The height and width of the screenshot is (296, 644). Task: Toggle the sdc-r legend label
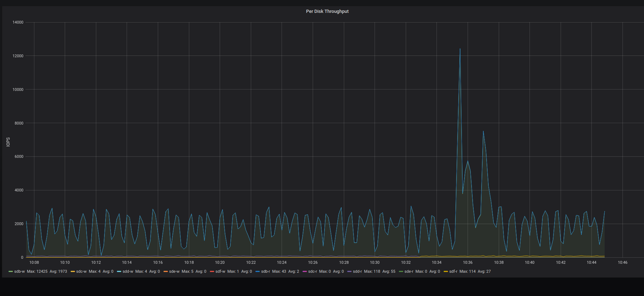[x=312, y=272]
